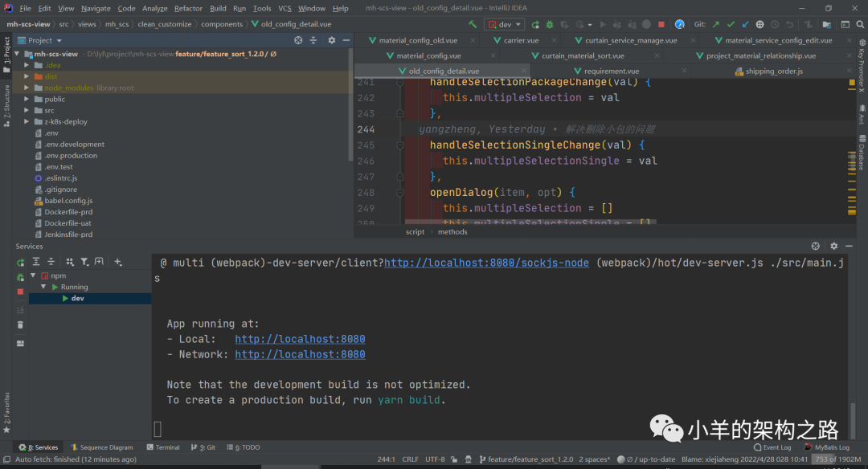Open the Event Log
The width and height of the screenshot is (868, 469).
click(x=773, y=447)
